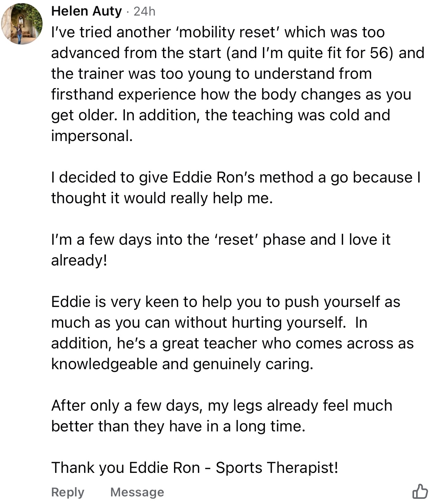The height and width of the screenshot is (504, 431).
Task: Click the line "knowledgeable and genuinely caring."
Action: point(182,364)
